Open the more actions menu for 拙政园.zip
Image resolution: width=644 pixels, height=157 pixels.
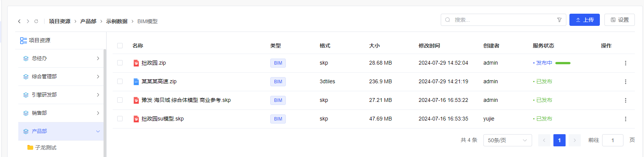click(625, 63)
